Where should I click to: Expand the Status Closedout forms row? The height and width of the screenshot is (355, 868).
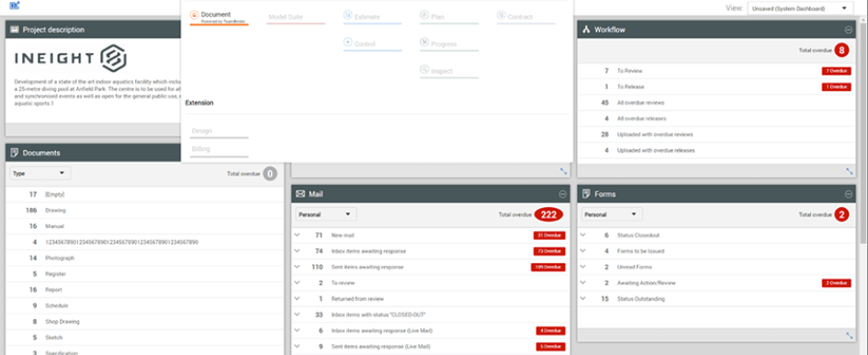pyautogui.click(x=583, y=235)
